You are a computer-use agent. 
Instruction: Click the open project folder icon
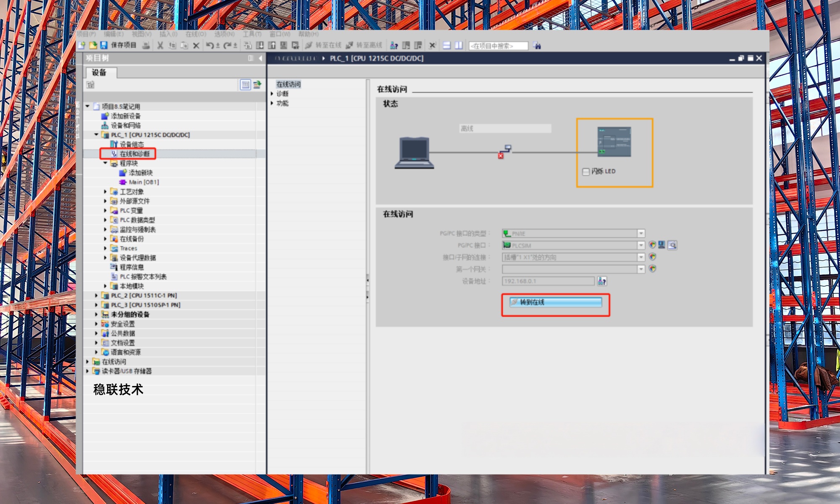(93, 45)
